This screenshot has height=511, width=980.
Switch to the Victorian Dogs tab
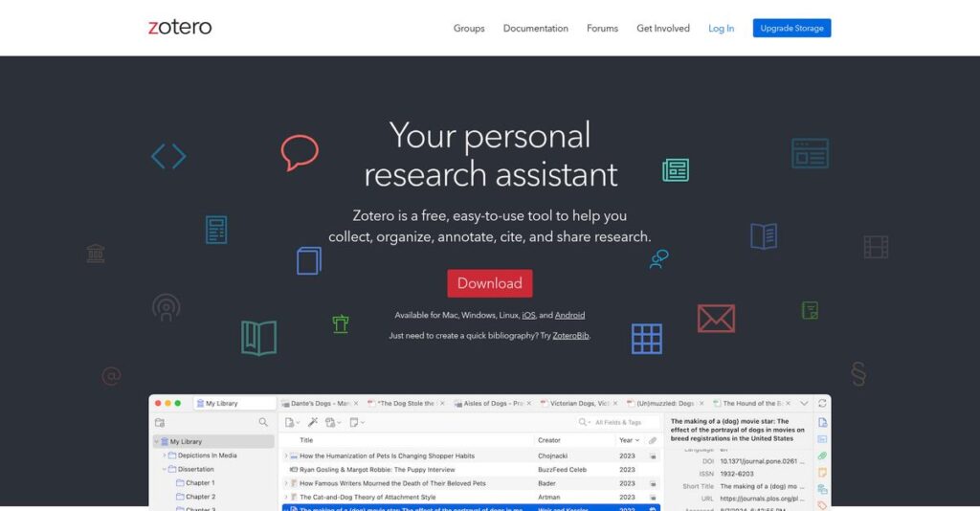click(x=578, y=404)
